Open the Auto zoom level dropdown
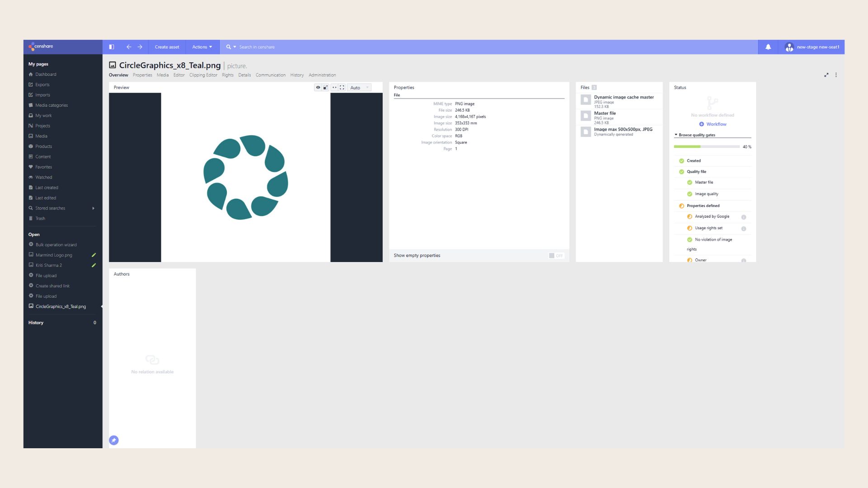This screenshot has height=488, width=868. 359,87
